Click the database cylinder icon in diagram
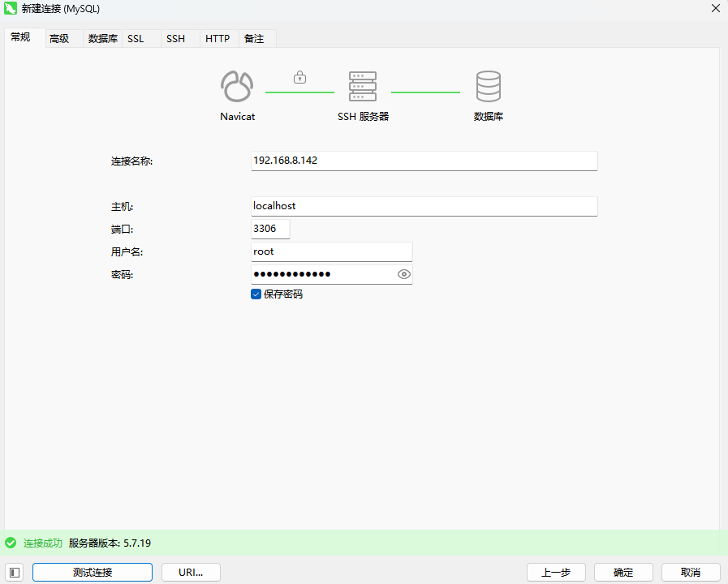Screen dimensions: 728x584 (x=489, y=86)
